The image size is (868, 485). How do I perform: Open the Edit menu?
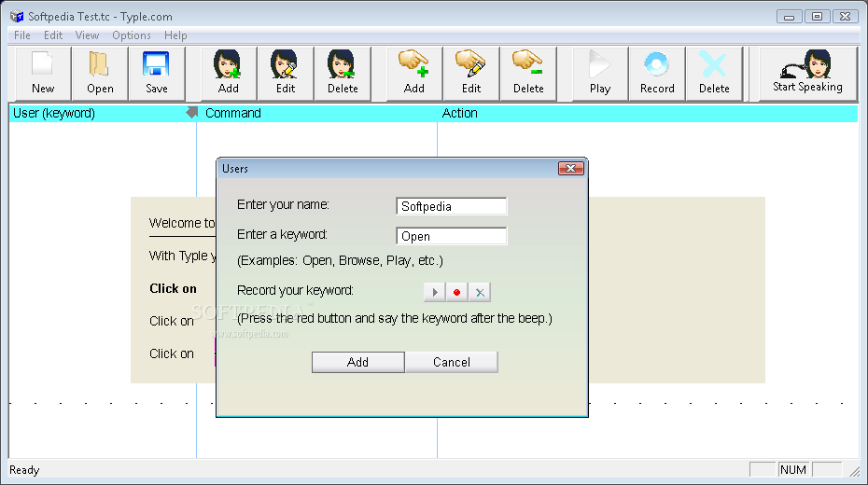(x=53, y=35)
